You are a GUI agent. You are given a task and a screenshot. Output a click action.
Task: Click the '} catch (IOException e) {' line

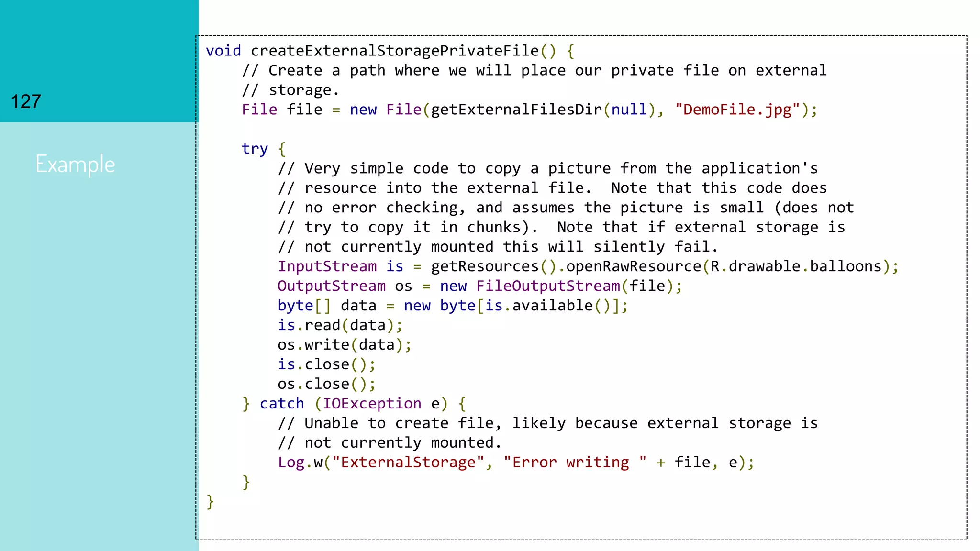coord(354,404)
